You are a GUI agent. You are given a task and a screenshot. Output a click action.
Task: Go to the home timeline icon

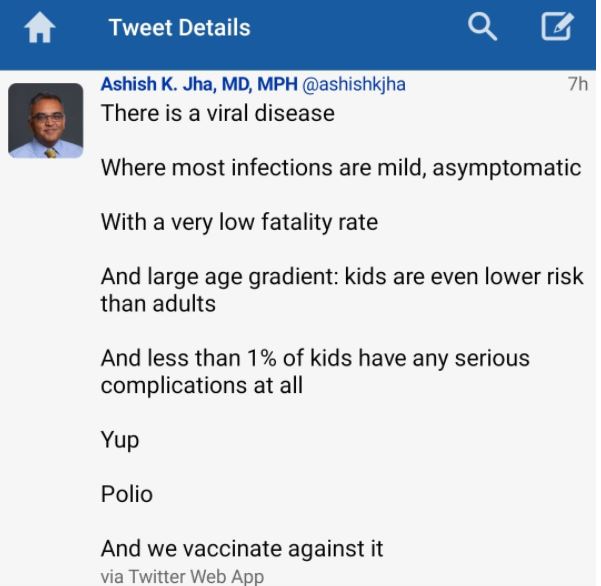(x=40, y=29)
